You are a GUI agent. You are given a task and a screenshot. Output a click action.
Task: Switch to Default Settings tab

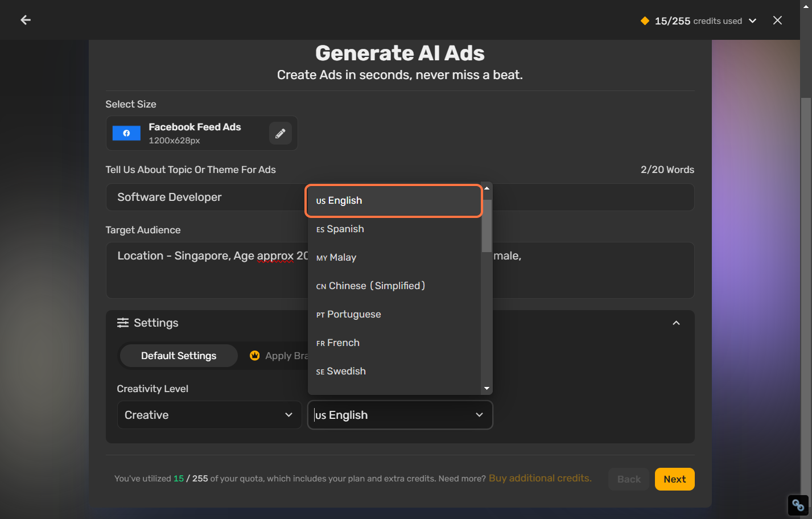coord(179,356)
